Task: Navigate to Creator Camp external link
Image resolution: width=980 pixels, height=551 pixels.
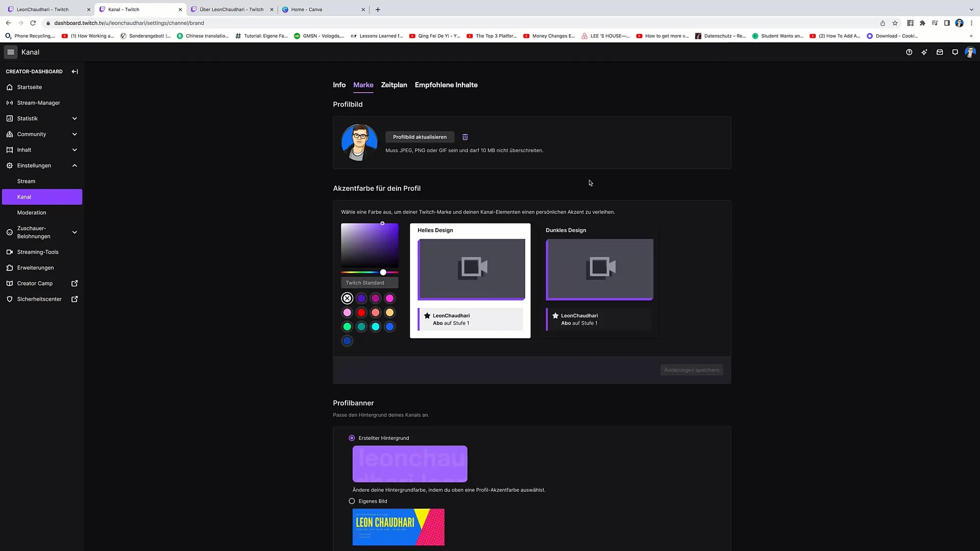Action: coord(42,283)
